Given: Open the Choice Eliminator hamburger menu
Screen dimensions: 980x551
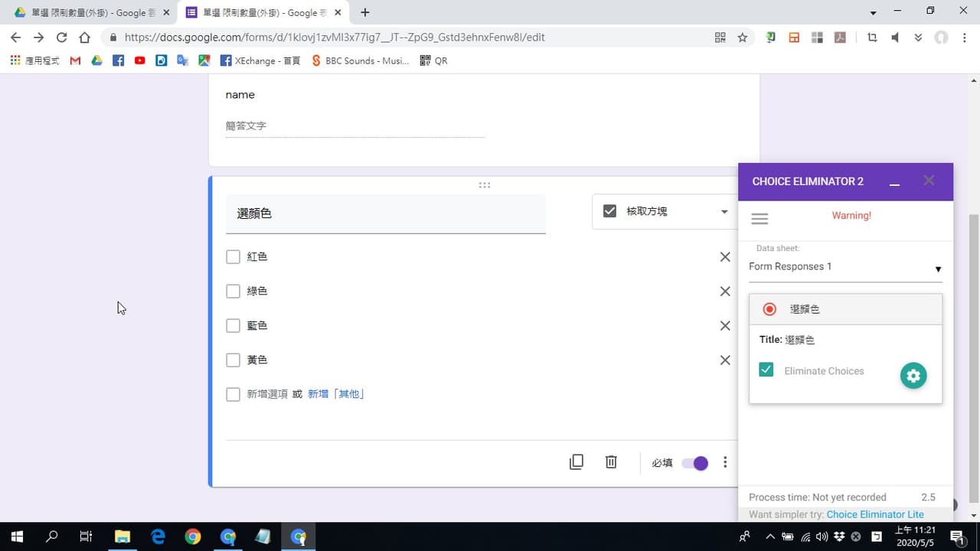Looking at the screenshot, I should (x=759, y=219).
